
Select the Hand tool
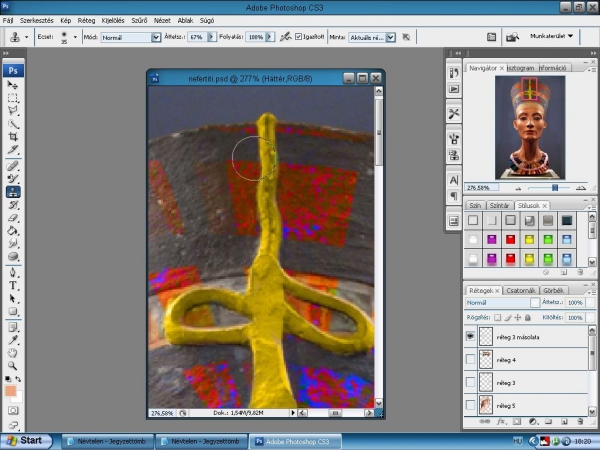pyautogui.click(x=13, y=353)
